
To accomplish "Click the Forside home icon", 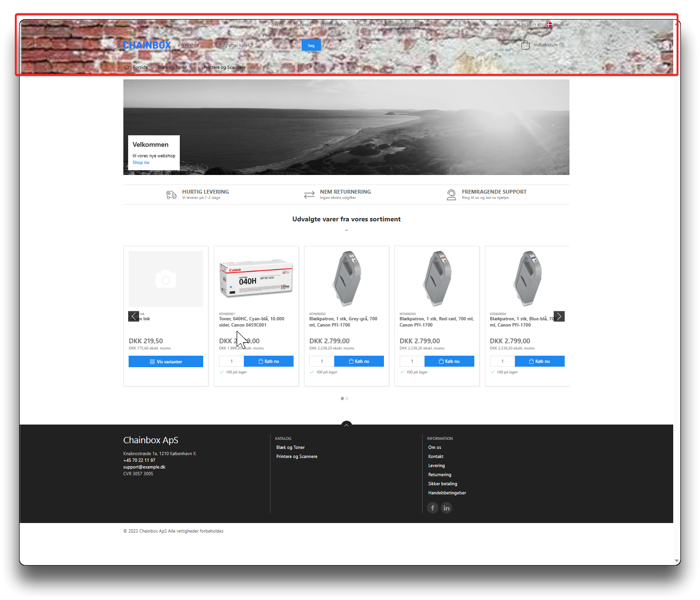I will [x=127, y=67].
